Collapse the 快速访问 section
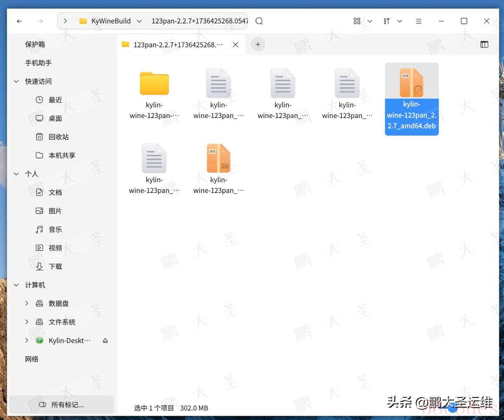 [x=16, y=81]
